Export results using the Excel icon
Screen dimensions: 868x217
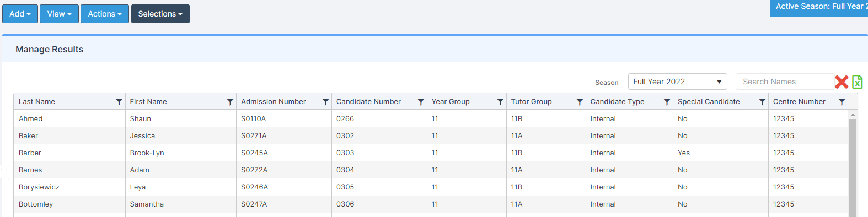857,82
